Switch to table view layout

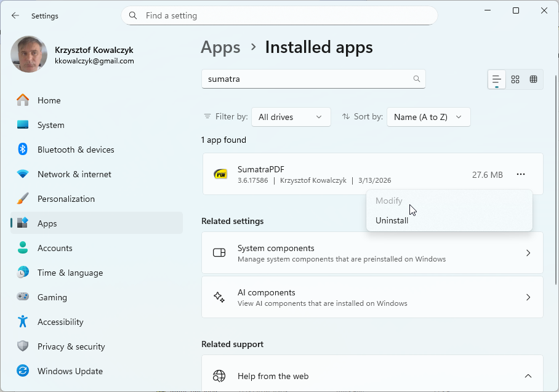pyautogui.click(x=533, y=79)
